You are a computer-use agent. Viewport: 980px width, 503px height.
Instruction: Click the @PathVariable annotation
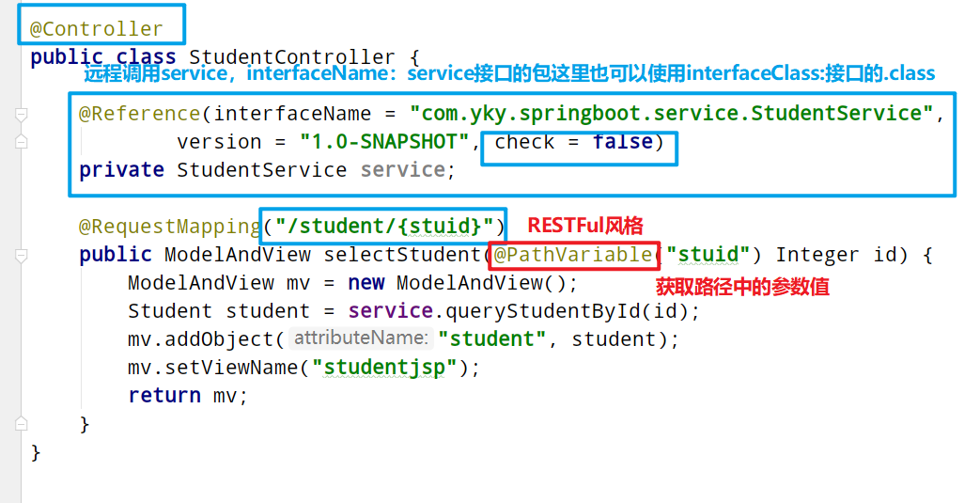click(x=573, y=255)
